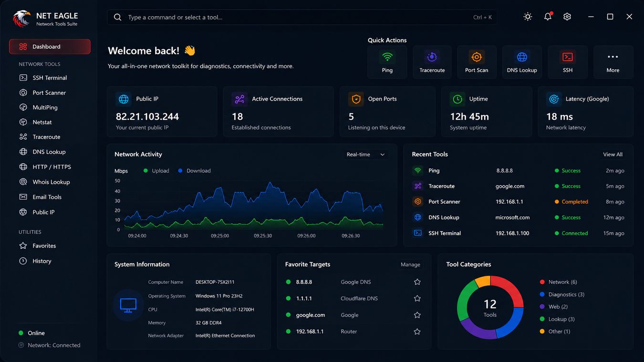This screenshot has width=644, height=362.
Task: Click the Completed status for Port Scanner
Action: (x=571, y=202)
